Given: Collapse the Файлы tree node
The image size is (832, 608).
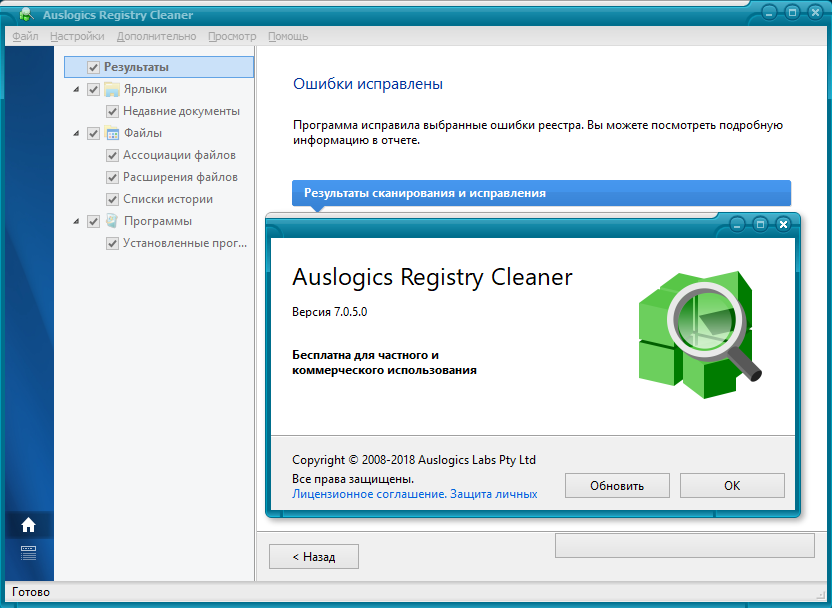Looking at the screenshot, I should click(x=76, y=134).
